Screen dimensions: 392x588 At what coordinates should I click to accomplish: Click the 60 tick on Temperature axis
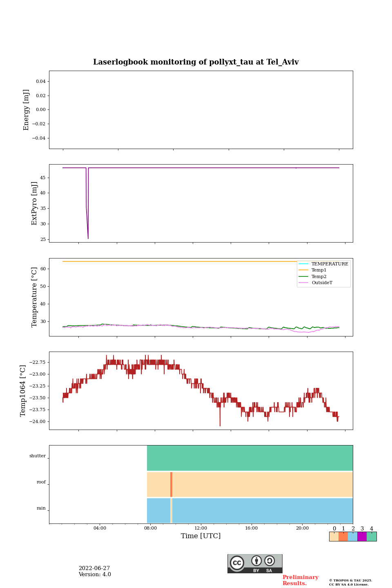[43, 269]
